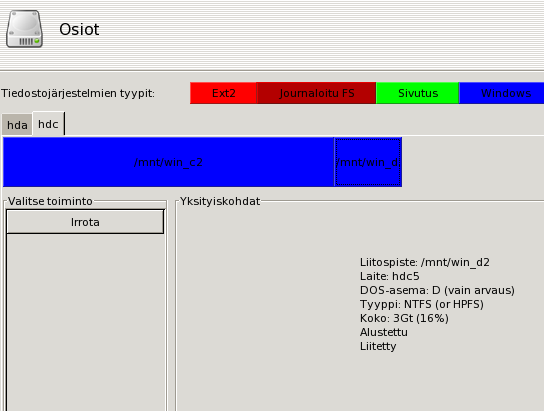Click the DOS-asema D detail line
The height and width of the screenshot is (411, 544).
tap(437, 290)
